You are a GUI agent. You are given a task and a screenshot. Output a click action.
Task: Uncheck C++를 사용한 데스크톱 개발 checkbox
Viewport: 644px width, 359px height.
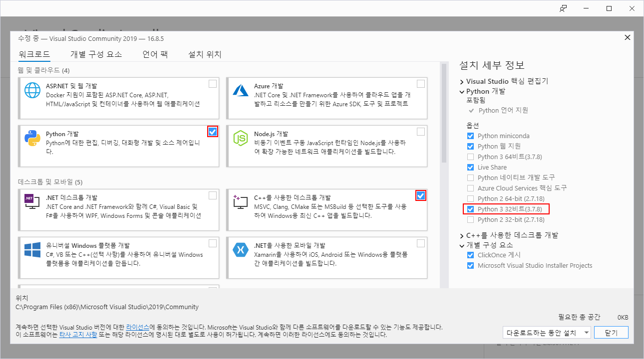tap(421, 195)
